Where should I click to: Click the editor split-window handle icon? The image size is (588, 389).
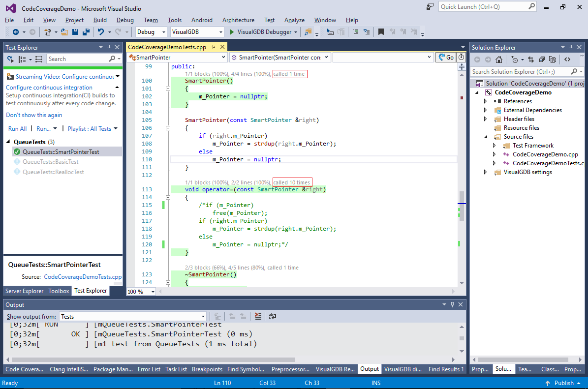(462, 67)
